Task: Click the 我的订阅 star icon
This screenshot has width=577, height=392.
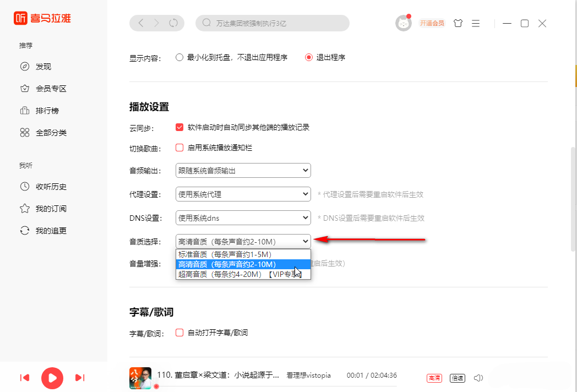Action: (x=25, y=209)
